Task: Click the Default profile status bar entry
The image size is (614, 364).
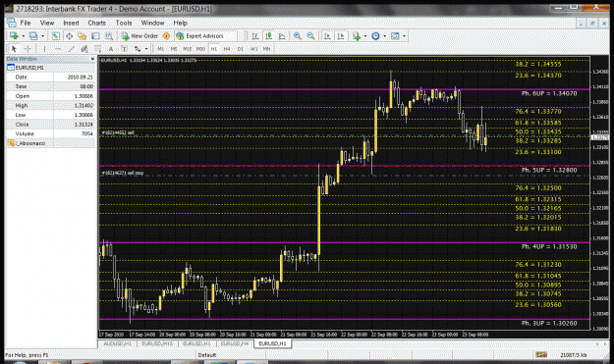Action: (x=206, y=355)
